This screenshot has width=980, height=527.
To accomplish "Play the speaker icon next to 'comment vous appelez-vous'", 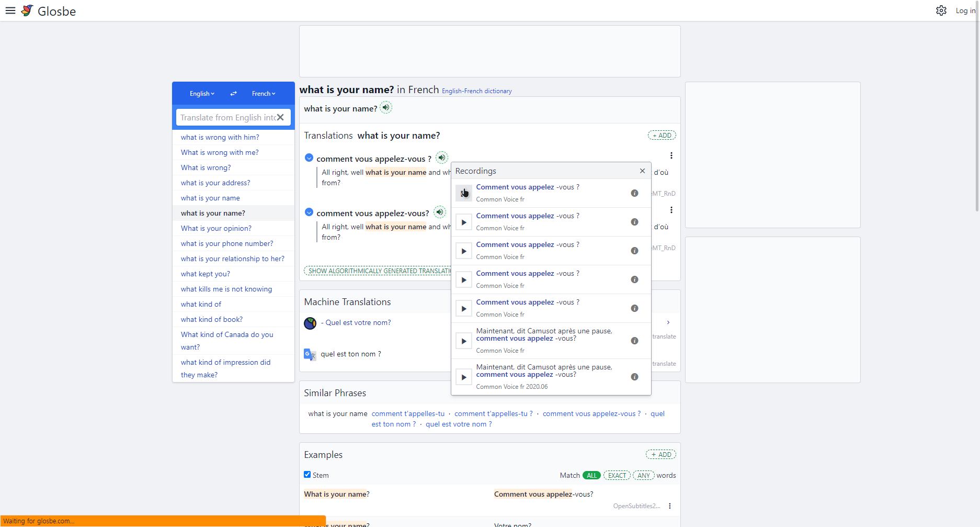I will pos(442,158).
